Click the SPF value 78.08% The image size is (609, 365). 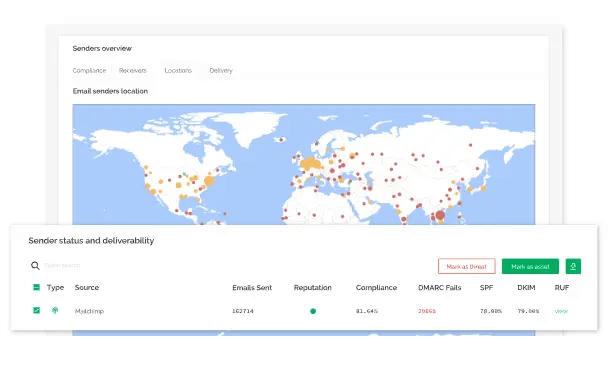click(x=491, y=311)
